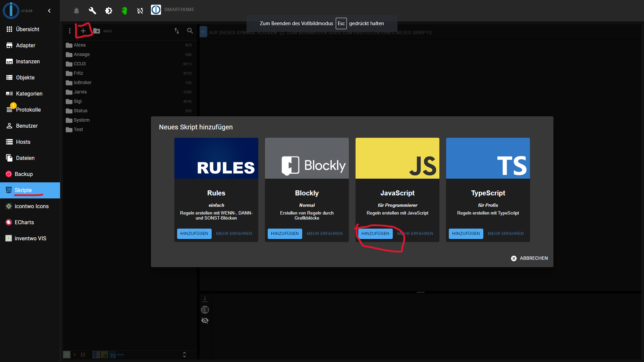Click the add new folder icon
644x362 pixels.
(x=97, y=31)
